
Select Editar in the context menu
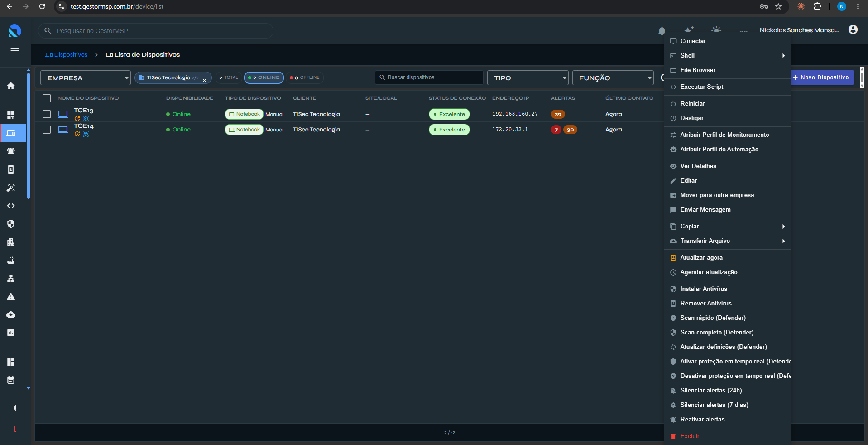(x=728, y=181)
